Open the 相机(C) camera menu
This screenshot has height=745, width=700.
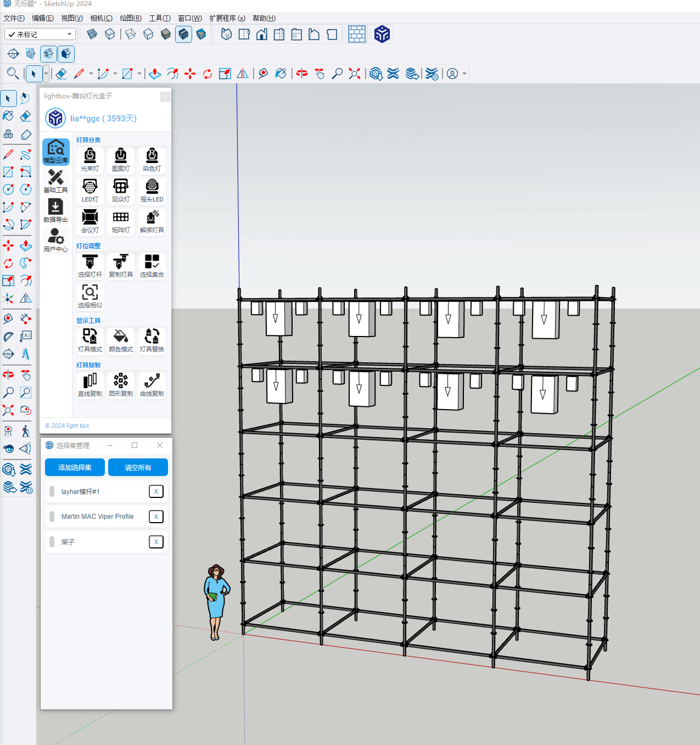101,18
